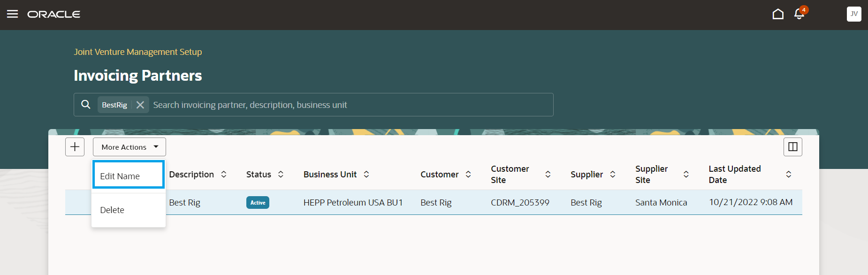Viewport: 868px width, 275px height.
Task: Click the Status column header
Action: coord(259,174)
